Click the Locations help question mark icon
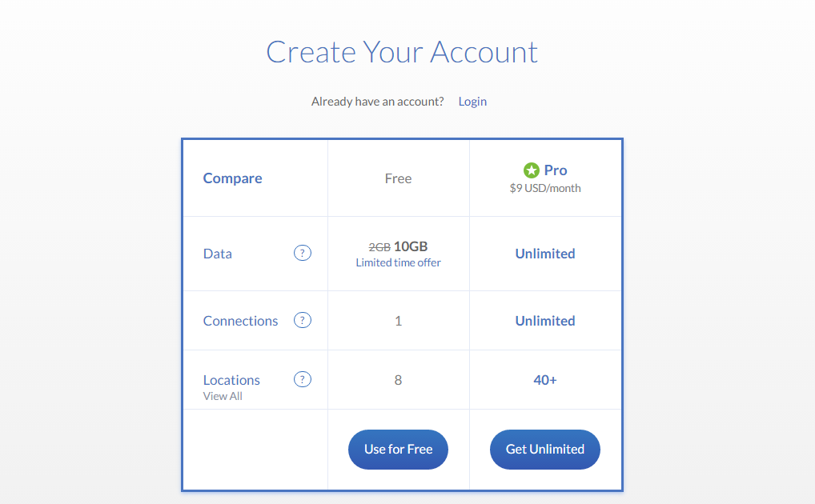Screen dimensions: 815x504 click(303, 379)
